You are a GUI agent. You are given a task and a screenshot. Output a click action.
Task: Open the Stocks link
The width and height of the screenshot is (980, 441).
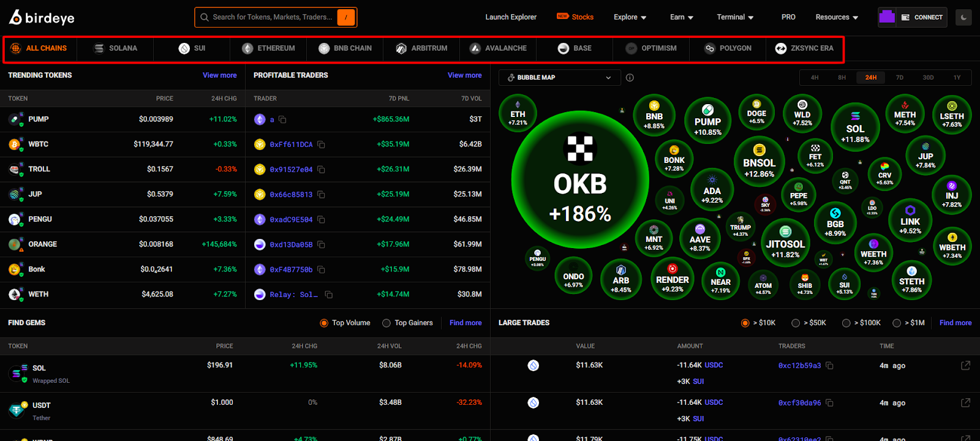click(x=575, y=17)
